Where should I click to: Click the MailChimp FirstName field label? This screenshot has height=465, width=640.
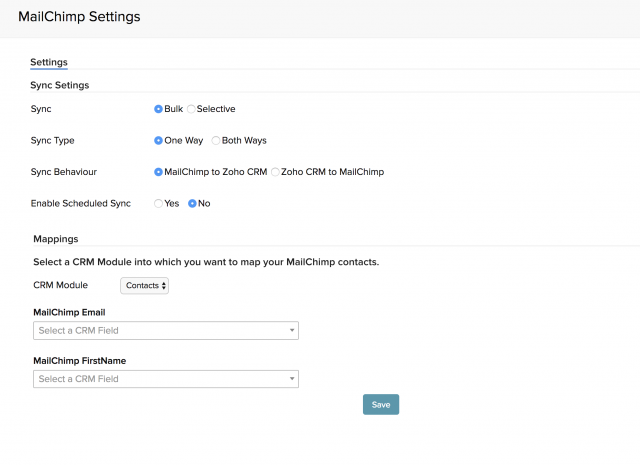pos(80,360)
